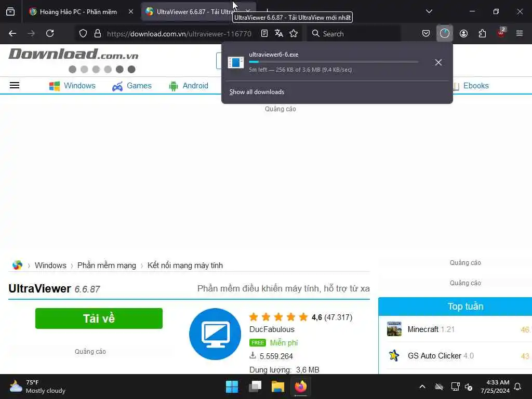Bookmark this page with star icon
532x399 pixels.
(294, 33)
